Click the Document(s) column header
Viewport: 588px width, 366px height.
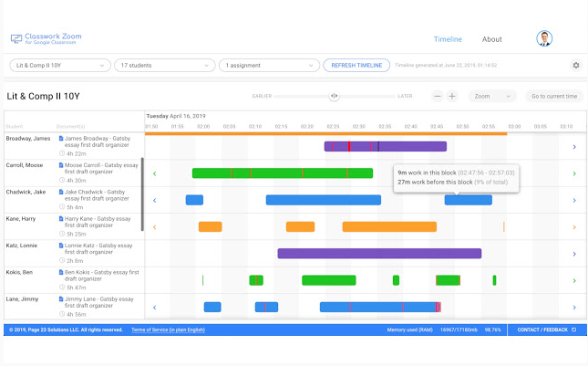70,127
